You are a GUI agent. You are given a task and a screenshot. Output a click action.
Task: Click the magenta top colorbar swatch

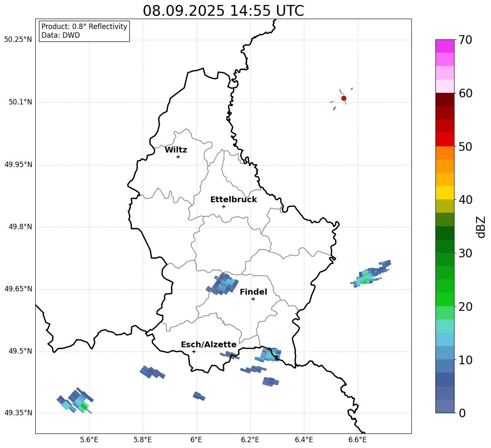pyautogui.click(x=445, y=46)
